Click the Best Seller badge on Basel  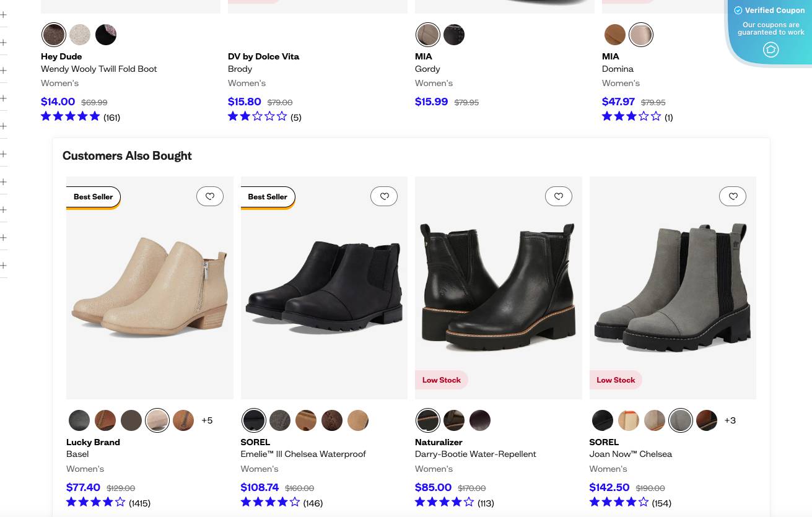(93, 196)
